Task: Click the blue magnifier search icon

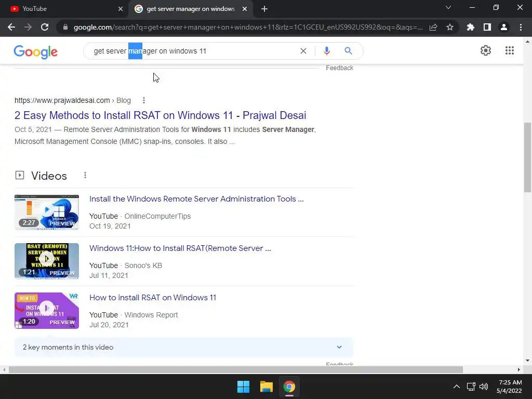Action: point(348,51)
